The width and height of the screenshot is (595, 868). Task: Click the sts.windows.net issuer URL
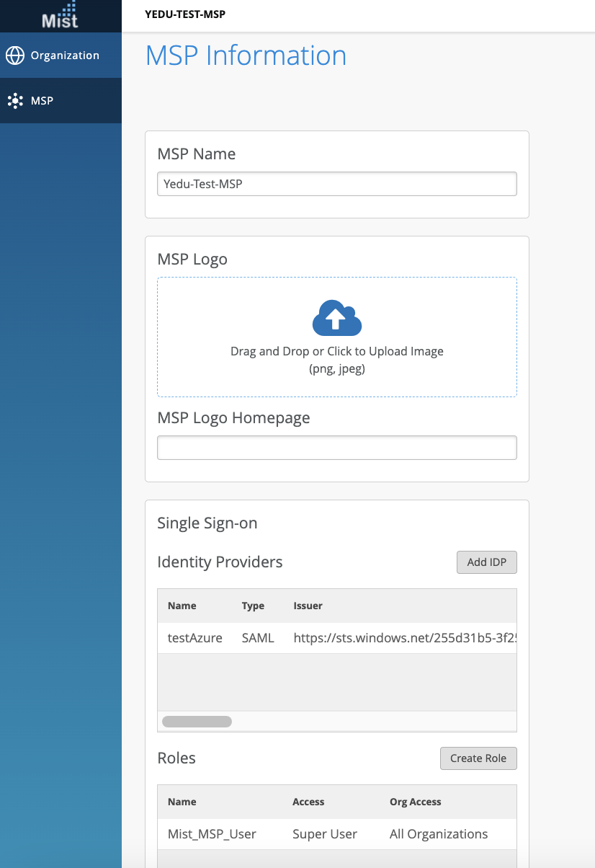click(404, 638)
